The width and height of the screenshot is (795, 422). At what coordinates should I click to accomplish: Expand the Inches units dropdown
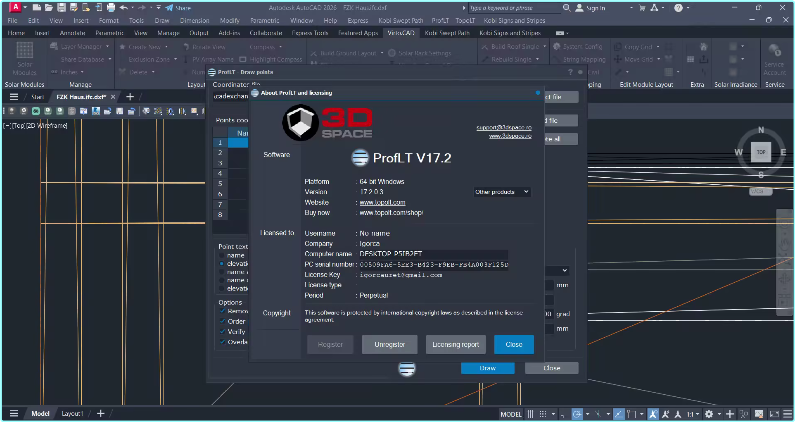82,72
